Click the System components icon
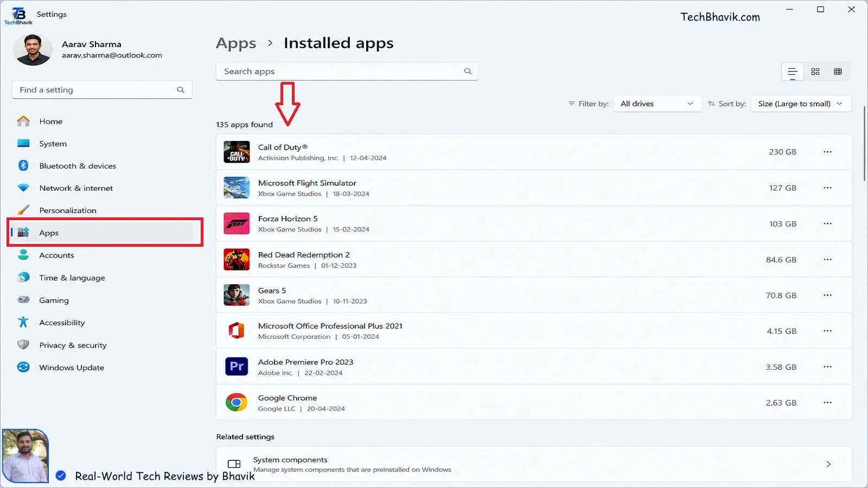Viewport: 868px width, 488px height. [234, 464]
